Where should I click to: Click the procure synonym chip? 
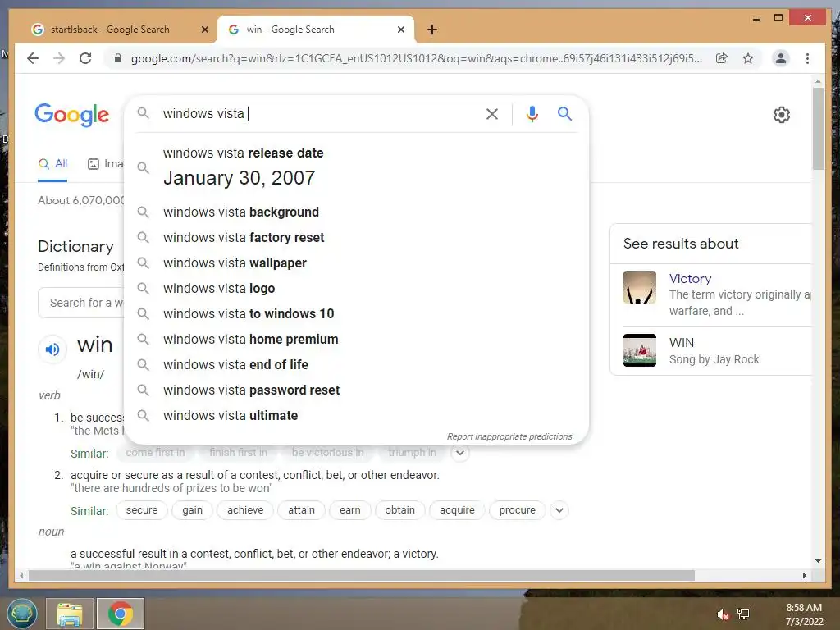pyautogui.click(x=518, y=510)
